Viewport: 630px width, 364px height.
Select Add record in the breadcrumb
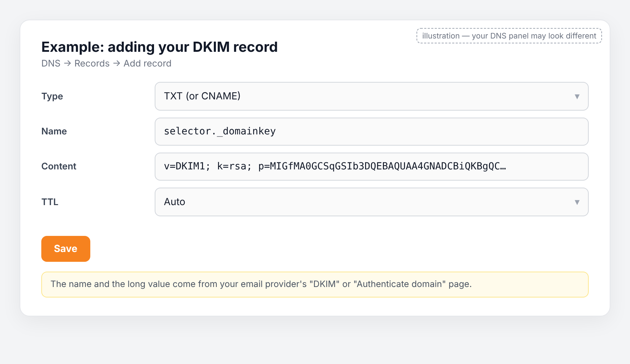pos(147,63)
